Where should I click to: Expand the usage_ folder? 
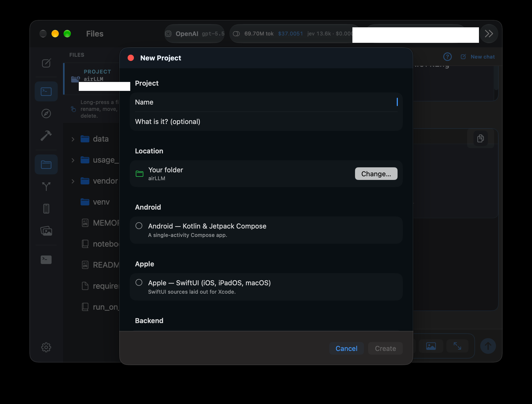pos(73,160)
